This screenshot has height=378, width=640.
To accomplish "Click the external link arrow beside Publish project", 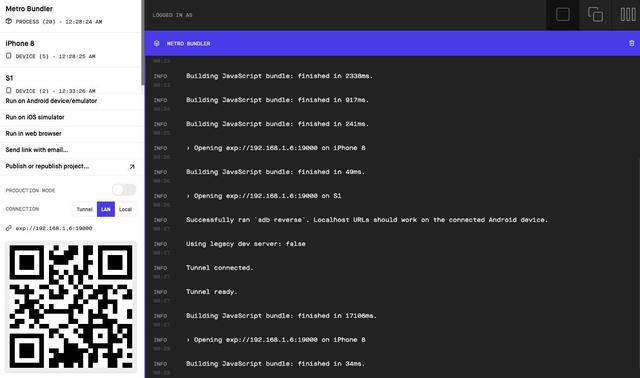I will [x=132, y=167].
